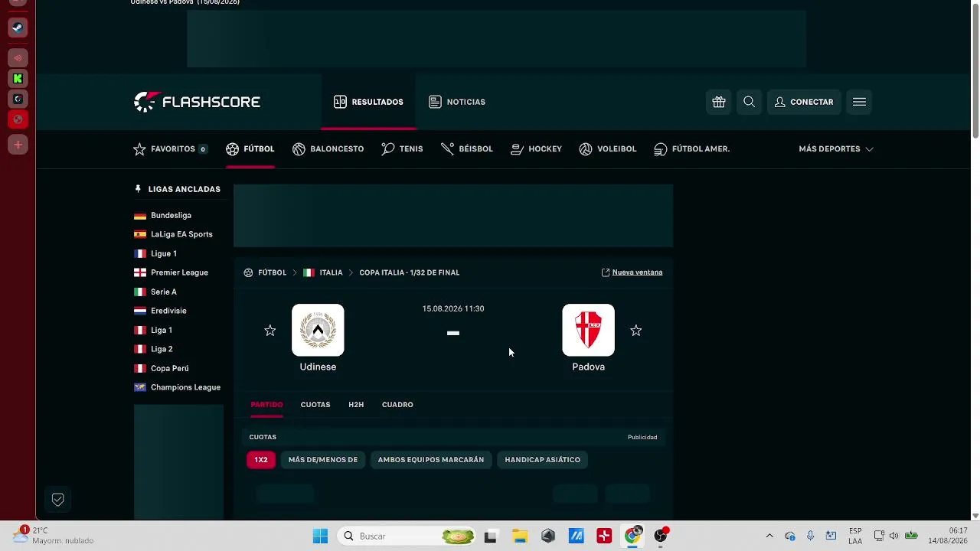Switch to the H2H tab

click(x=356, y=404)
